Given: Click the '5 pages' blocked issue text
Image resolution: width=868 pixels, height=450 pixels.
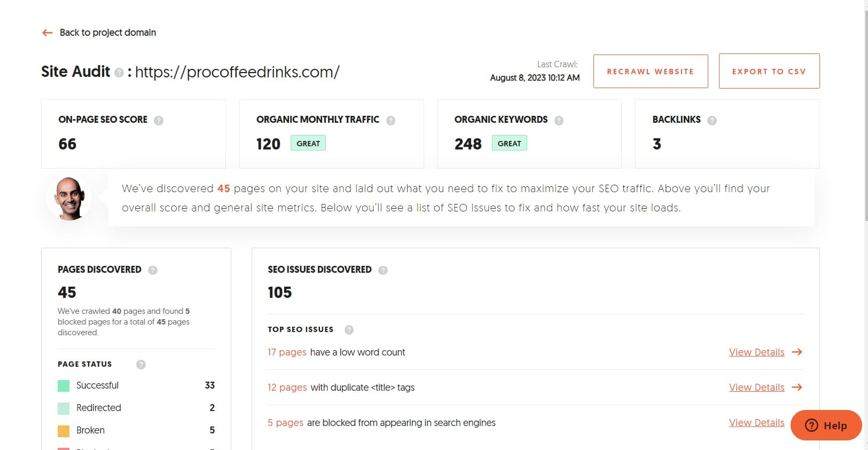Looking at the screenshot, I should 285,423.
